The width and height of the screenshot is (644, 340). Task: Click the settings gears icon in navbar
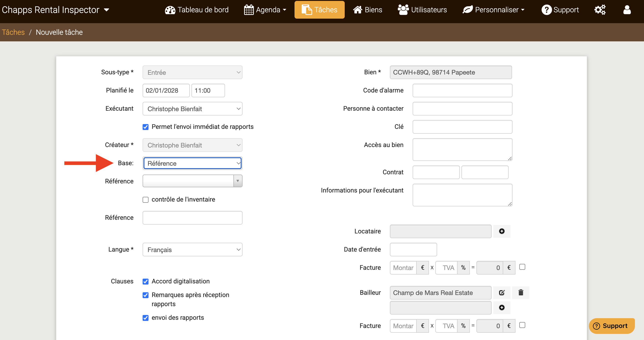click(x=599, y=10)
